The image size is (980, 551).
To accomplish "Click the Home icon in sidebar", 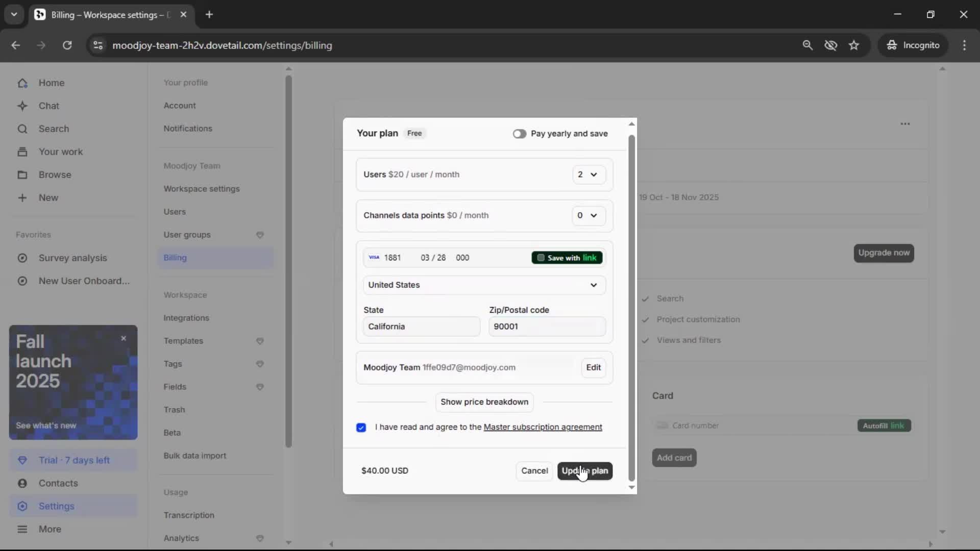I will tap(22, 83).
